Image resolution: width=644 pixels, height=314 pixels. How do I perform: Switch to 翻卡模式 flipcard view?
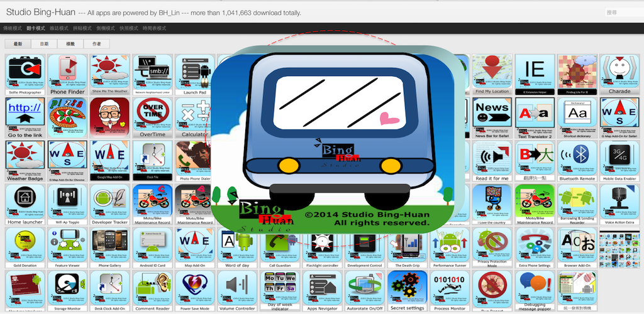point(36,28)
